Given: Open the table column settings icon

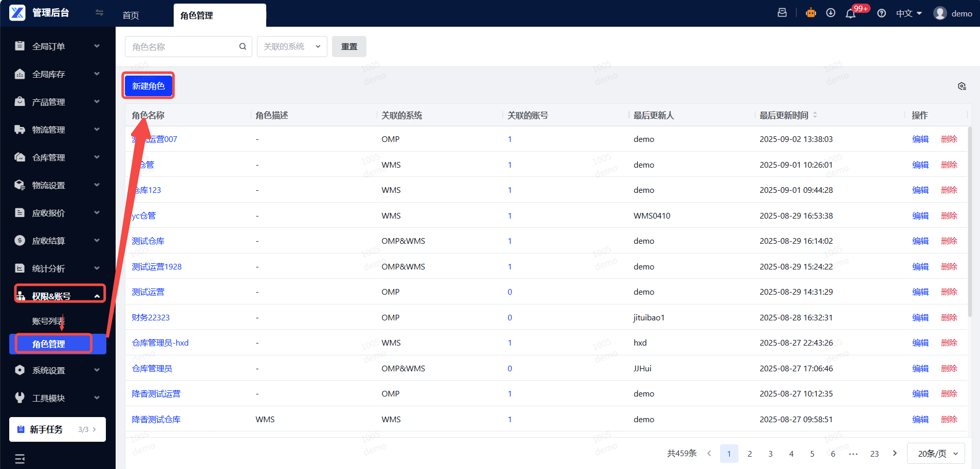Looking at the screenshot, I should [x=961, y=86].
